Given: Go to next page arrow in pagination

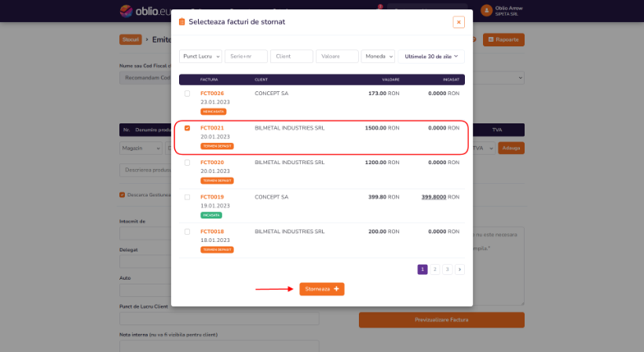Looking at the screenshot, I should (x=459, y=269).
